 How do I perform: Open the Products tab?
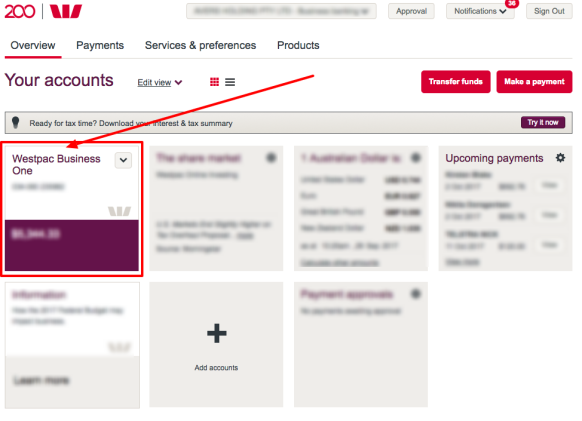298,45
